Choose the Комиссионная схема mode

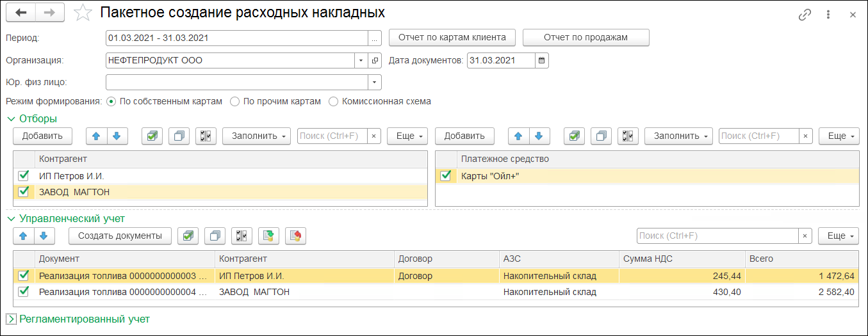(x=333, y=101)
